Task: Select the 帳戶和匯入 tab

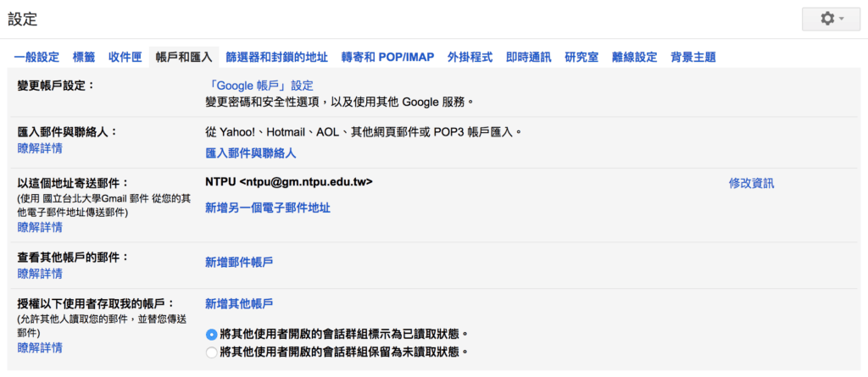Action: click(x=183, y=58)
